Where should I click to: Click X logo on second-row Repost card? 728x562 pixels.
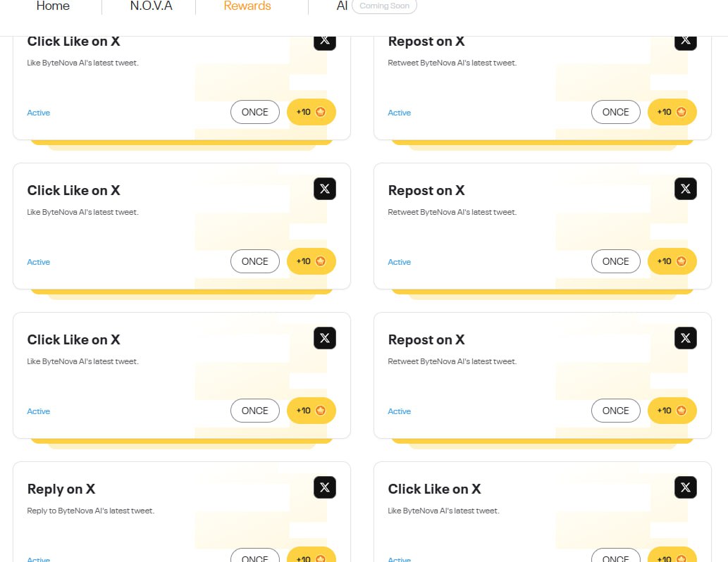coord(686,189)
